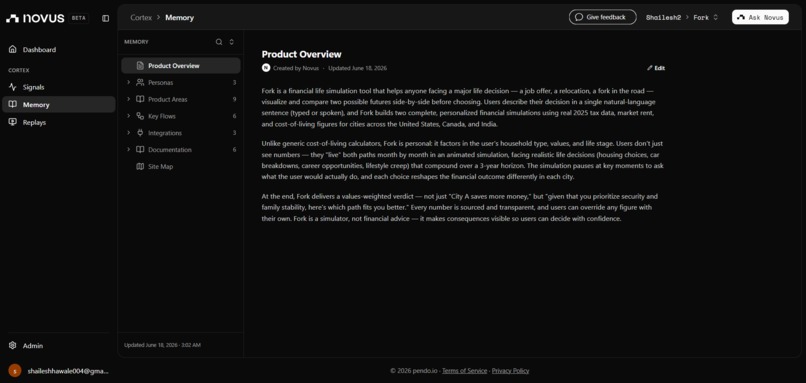Click the Documentation book icon

pos(140,150)
